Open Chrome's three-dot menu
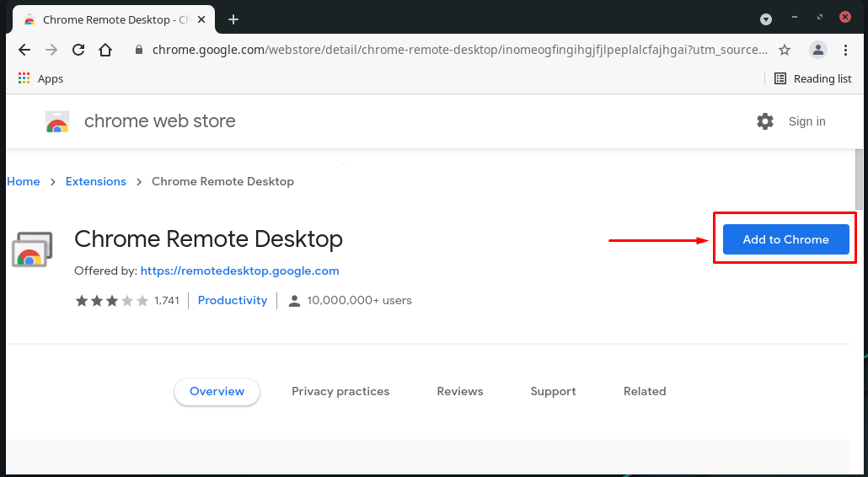868x477 pixels. point(845,50)
